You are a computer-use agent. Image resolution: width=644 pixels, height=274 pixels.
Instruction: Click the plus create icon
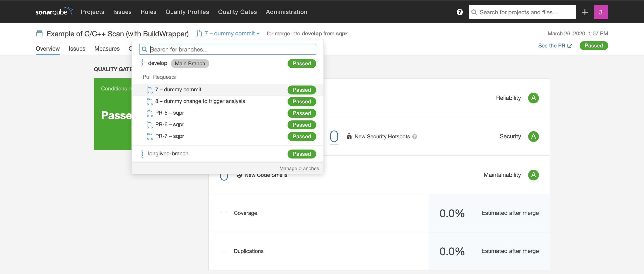coord(585,12)
